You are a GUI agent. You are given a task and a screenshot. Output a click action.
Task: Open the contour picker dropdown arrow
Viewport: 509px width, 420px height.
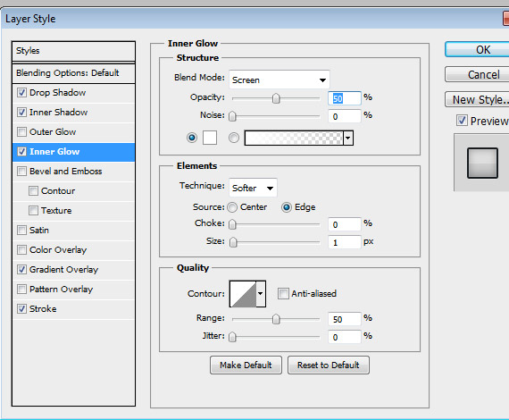[x=261, y=294]
